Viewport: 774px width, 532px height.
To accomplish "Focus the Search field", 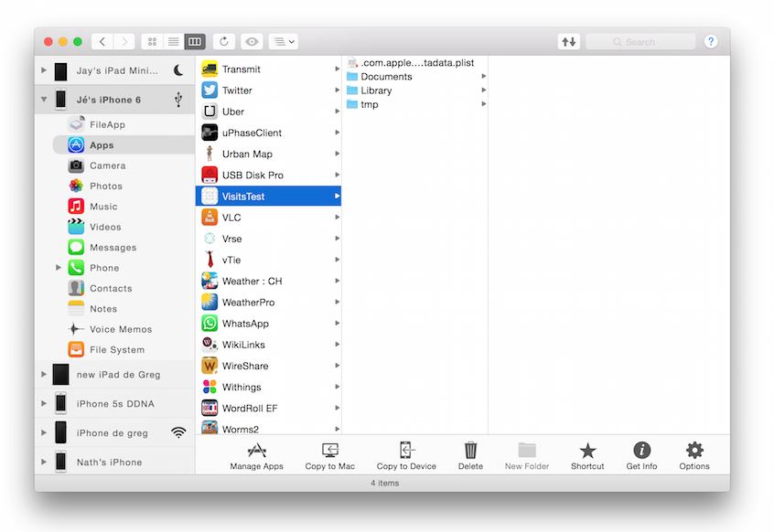I will [x=640, y=42].
